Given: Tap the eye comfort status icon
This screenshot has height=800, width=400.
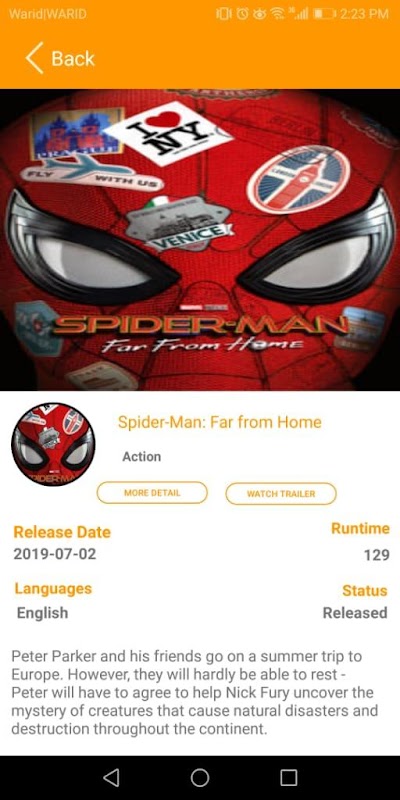Looking at the screenshot, I should point(260,14).
